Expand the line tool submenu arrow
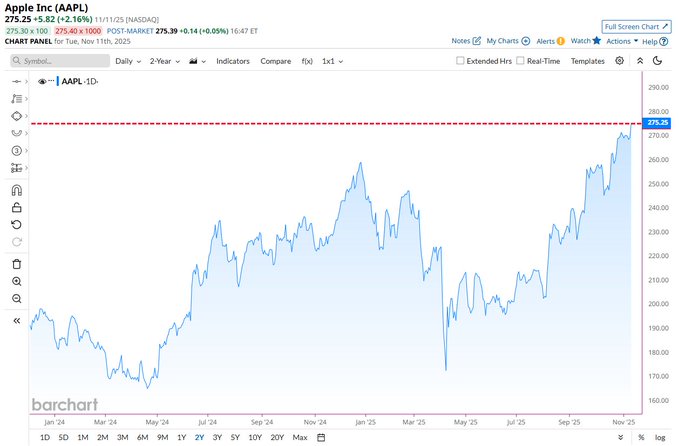Viewport: 679px width, 446px height. pos(26,81)
